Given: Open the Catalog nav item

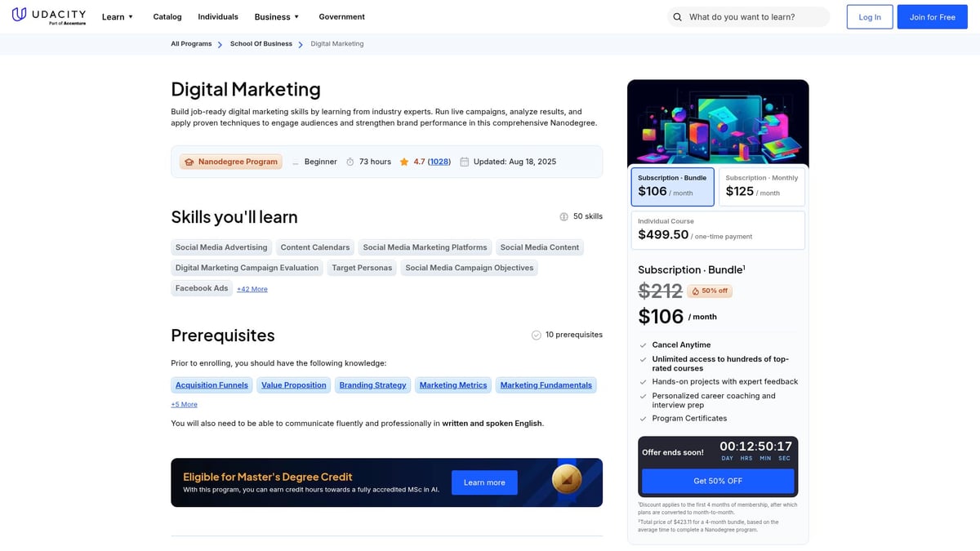Looking at the screenshot, I should click(167, 16).
